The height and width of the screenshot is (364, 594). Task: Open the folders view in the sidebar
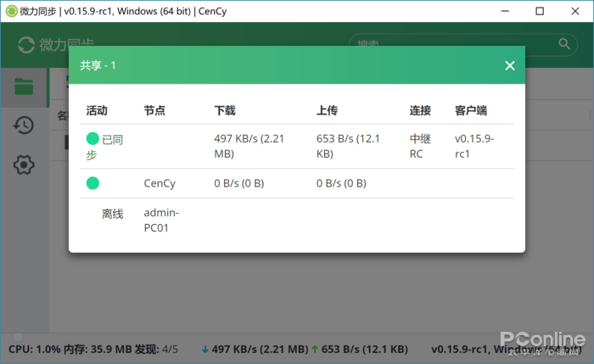click(24, 87)
